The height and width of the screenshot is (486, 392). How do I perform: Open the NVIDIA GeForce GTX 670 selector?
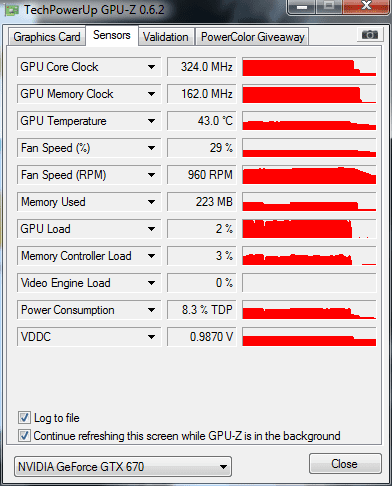point(123,467)
